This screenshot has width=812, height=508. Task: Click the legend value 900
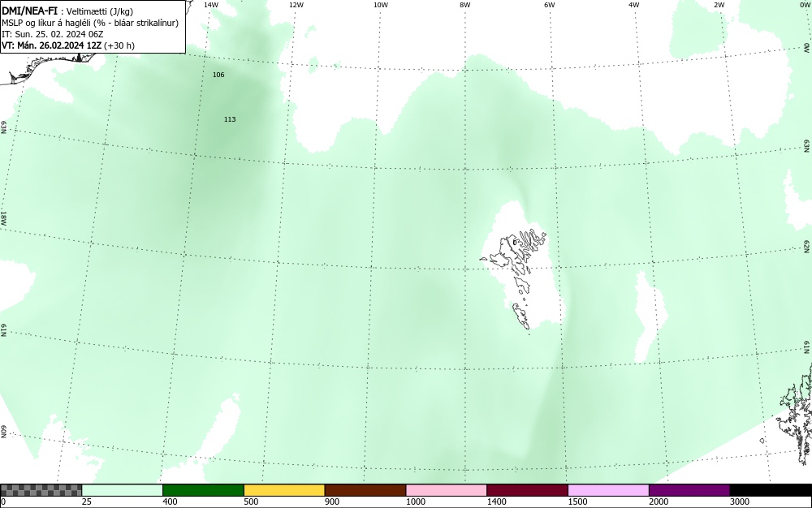point(332,502)
